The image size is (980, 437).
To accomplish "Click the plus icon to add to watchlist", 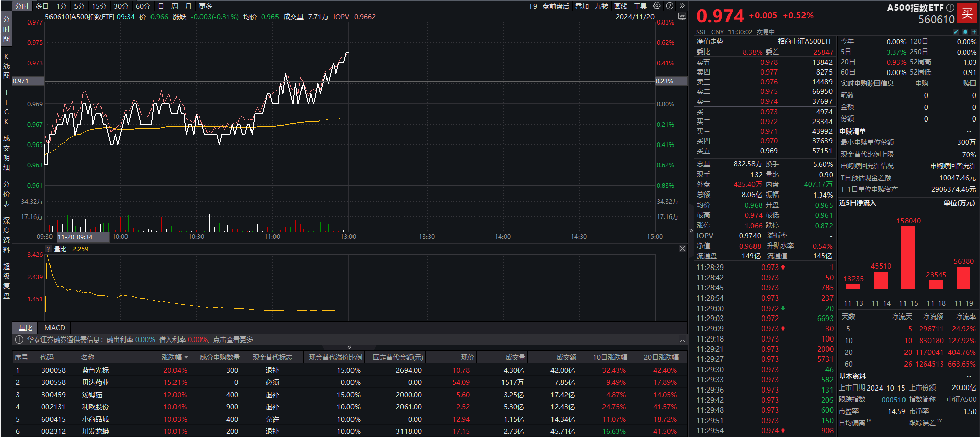I will tap(974, 32).
